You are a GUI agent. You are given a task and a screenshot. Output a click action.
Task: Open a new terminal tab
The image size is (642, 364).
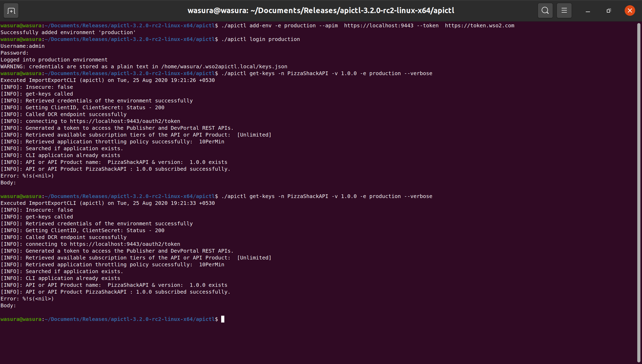tap(11, 11)
